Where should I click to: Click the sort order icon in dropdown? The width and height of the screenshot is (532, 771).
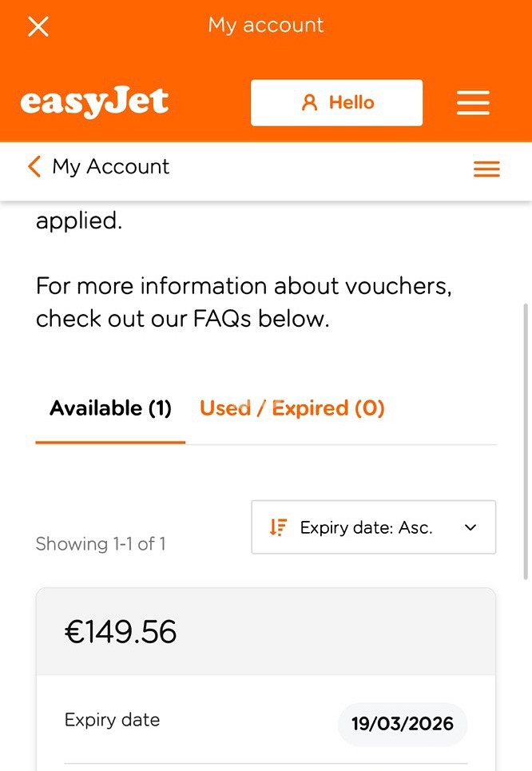(278, 527)
